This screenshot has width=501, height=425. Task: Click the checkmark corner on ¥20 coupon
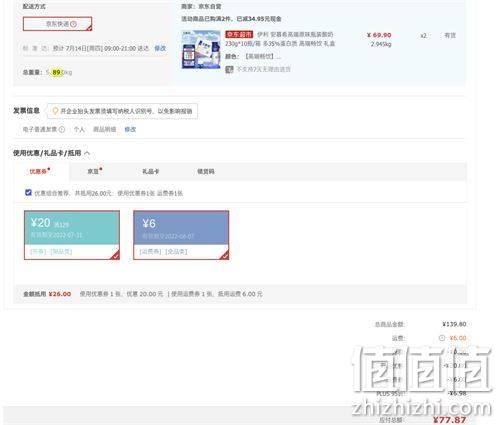point(115,255)
